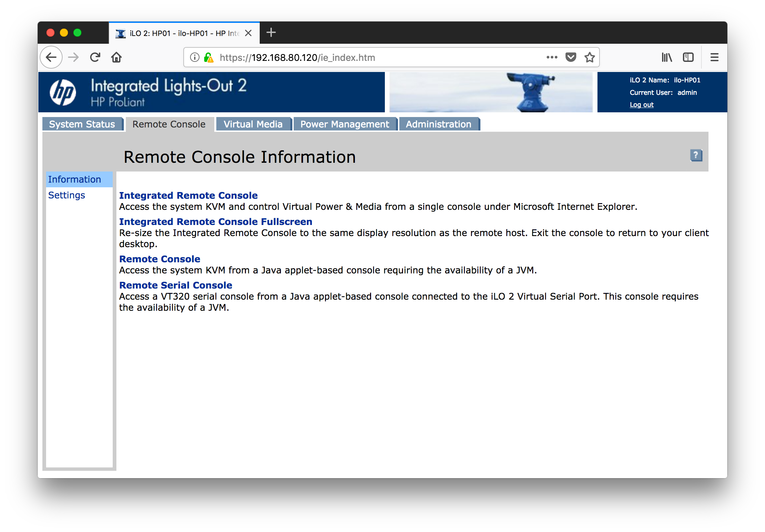Select Settings in the left sidebar

pyautogui.click(x=67, y=195)
